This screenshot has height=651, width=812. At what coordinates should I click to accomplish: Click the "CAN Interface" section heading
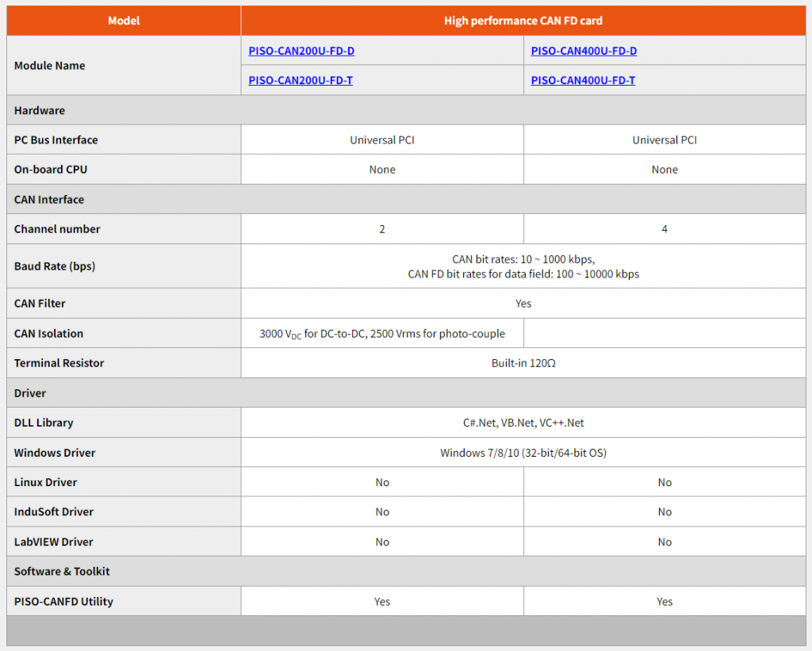48,199
